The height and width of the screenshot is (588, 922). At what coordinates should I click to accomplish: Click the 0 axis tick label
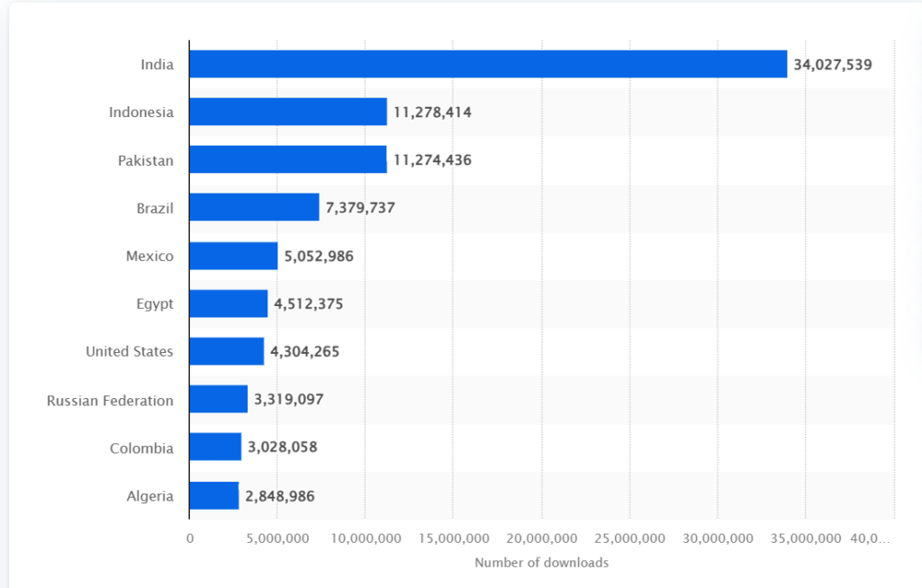(x=190, y=538)
